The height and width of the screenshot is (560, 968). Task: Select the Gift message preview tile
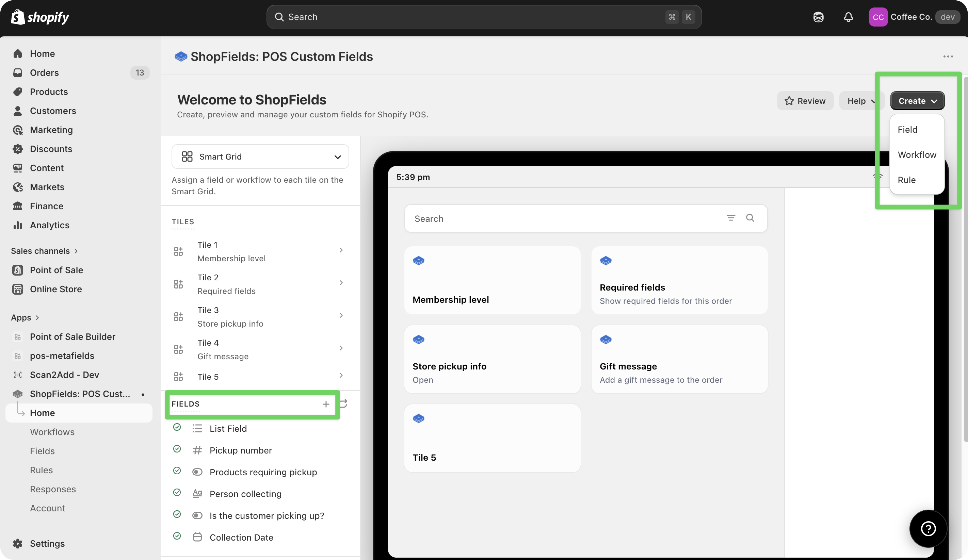pyautogui.click(x=679, y=359)
